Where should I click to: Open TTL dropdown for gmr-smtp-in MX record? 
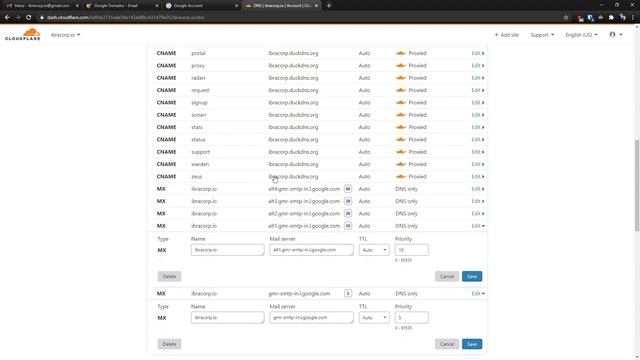[x=374, y=318]
